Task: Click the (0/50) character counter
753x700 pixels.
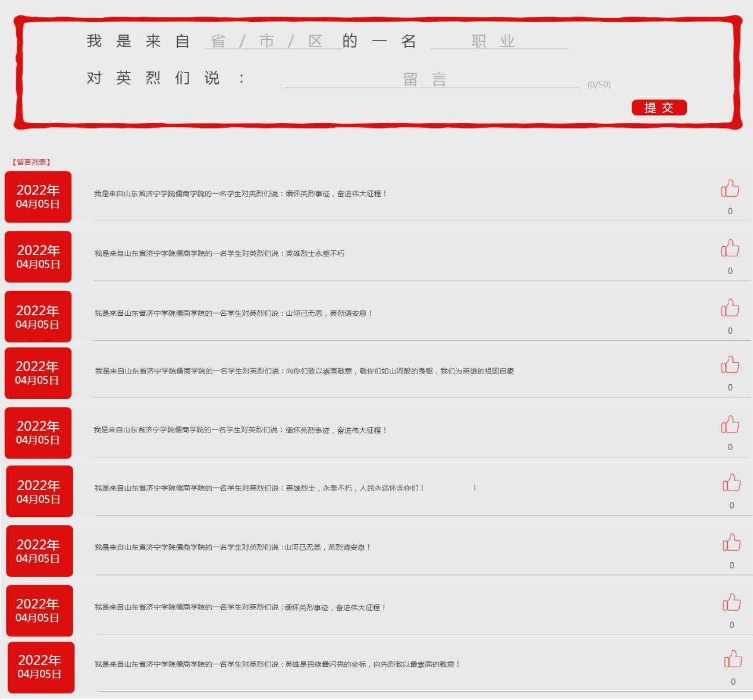Action: pos(599,84)
